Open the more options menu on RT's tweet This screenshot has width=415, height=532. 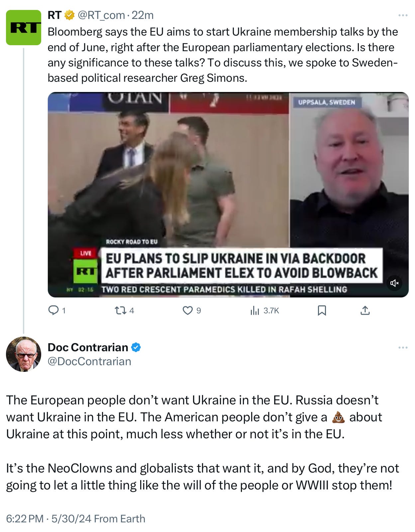coord(403,15)
